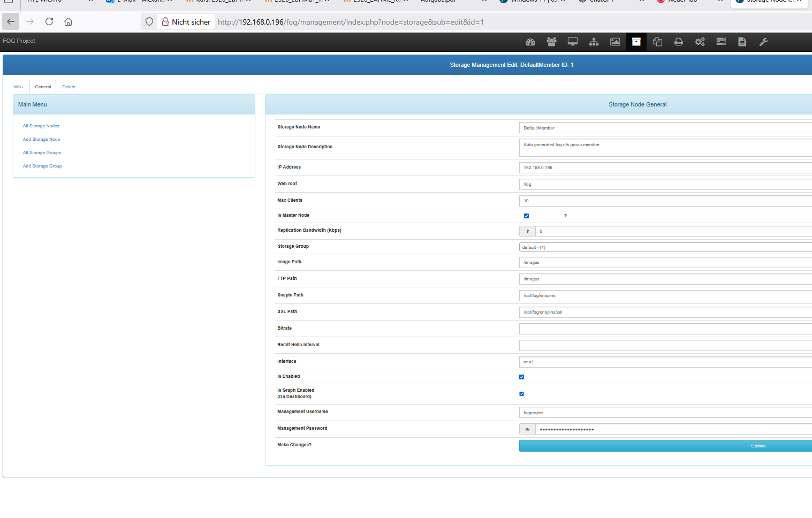Go to browser home page icon
The height and width of the screenshot is (518, 812).
tap(68, 21)
